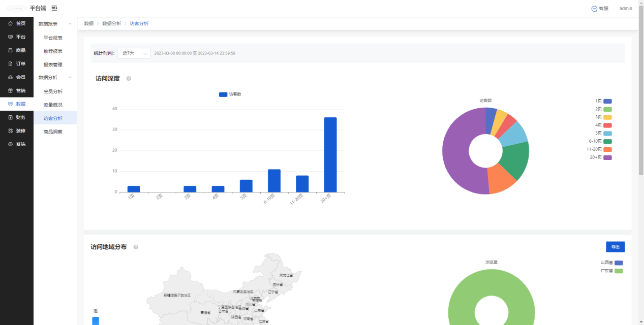The width and height of the screenshot is (644, 325).
Task: Go to 首页 home in sidebar
Action: [17, 23]
